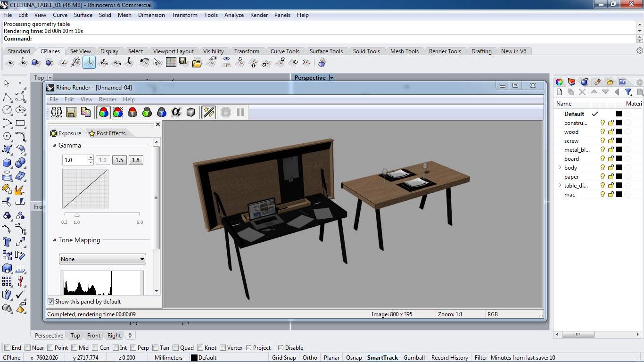Toggle lock icon of screw layer
Screen dimensions: 644x362
tap(611, 141)
